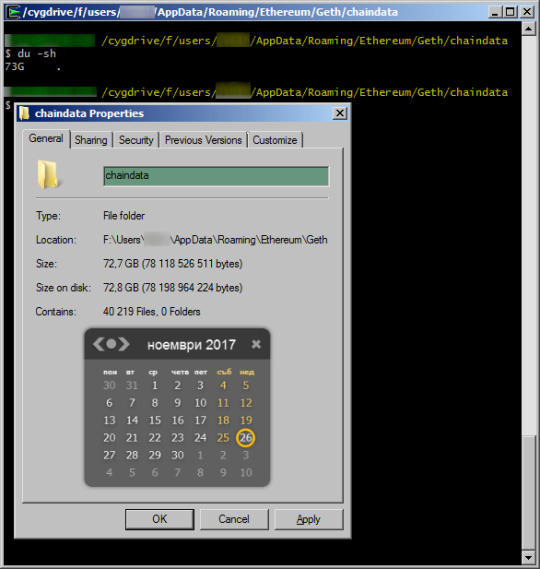The height and width of the screenshot is (569, 540).
Task: Select date 20 in the calendar
Action: click(109, 438)
